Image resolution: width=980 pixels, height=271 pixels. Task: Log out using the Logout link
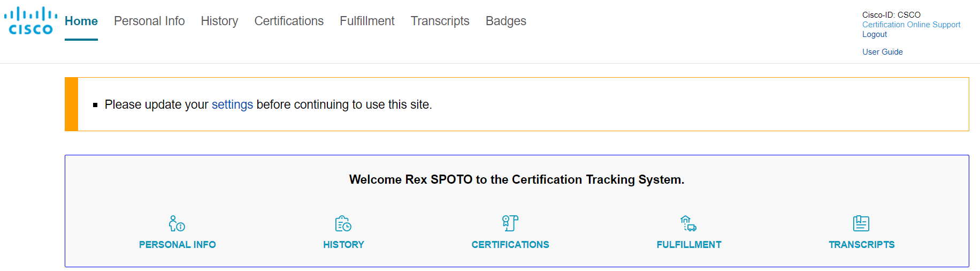[875, 34]
